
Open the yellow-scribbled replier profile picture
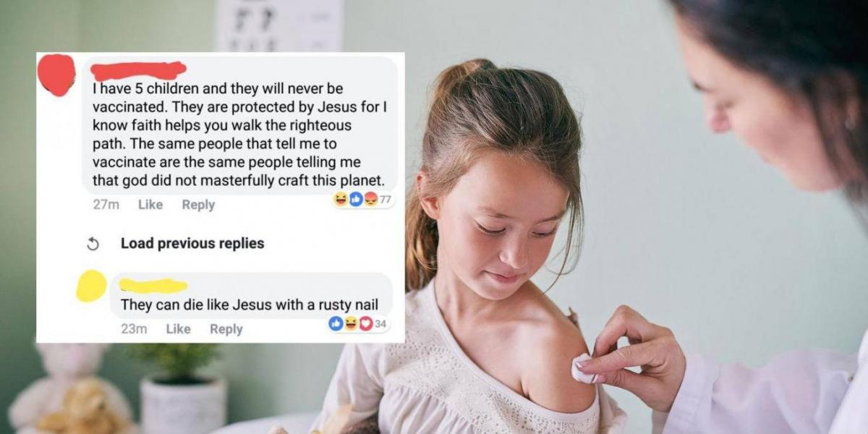click(x=91, y=286)
